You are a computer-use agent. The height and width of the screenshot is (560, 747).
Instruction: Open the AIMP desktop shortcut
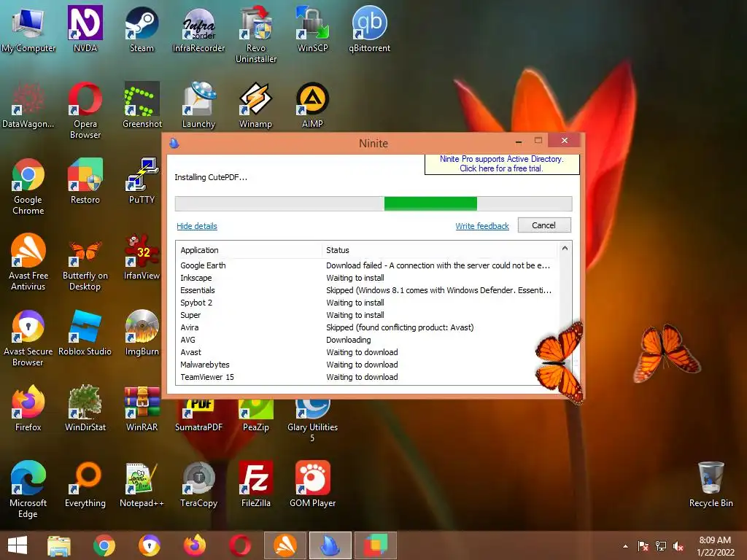click(x=312, y=105)
